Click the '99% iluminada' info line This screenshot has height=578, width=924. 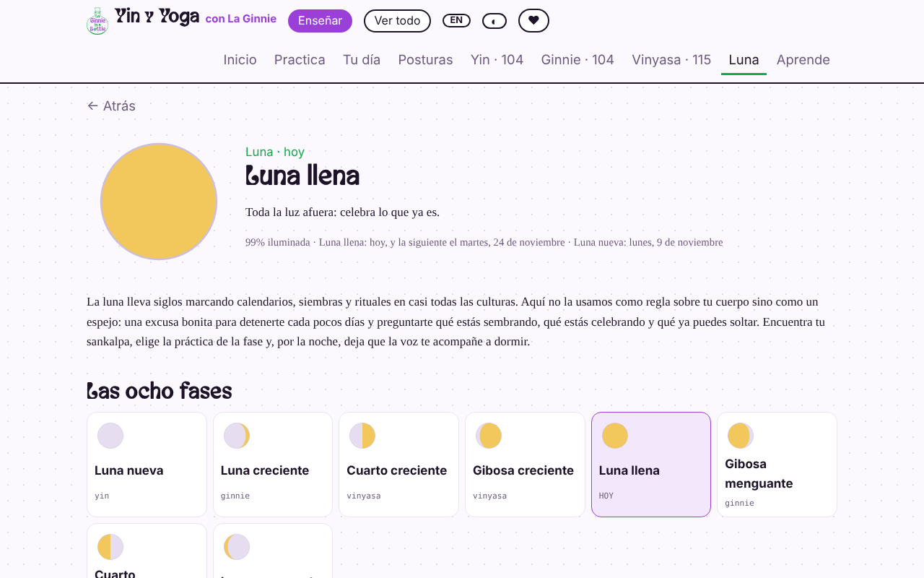[484, 243]
